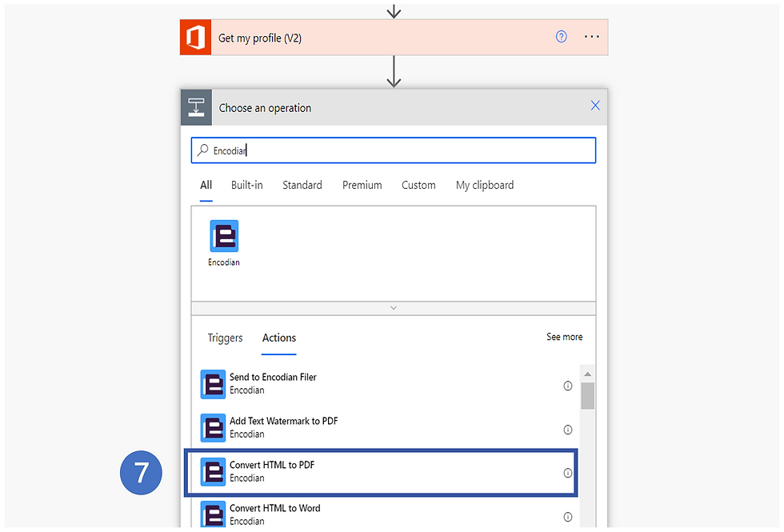Switch to the Built-in tab
Screen dimensions: 784x532
point(246,185)
